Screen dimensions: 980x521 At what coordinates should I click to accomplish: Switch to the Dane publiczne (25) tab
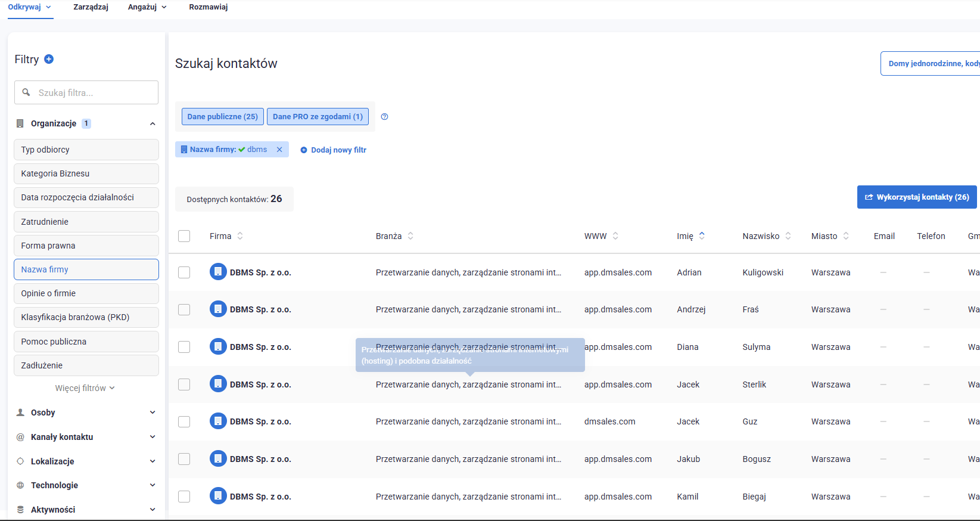[x=223, y=117]
